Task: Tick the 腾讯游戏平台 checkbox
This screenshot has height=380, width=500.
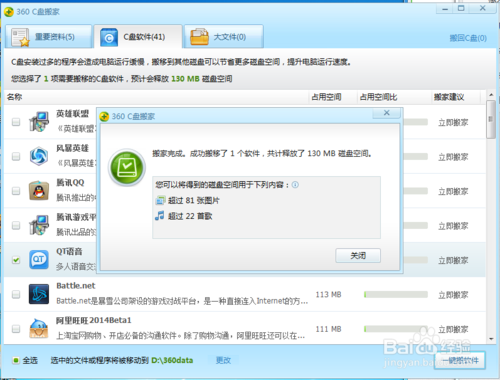Action: tap(16, 226)
